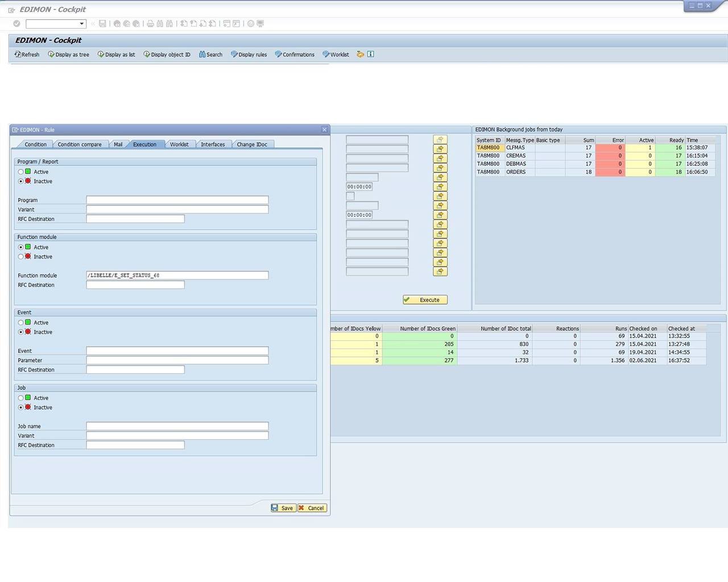Viewport: 728px width, 582px height.
Task: Select the ORDERS message type cell
Action: point(520,172)
